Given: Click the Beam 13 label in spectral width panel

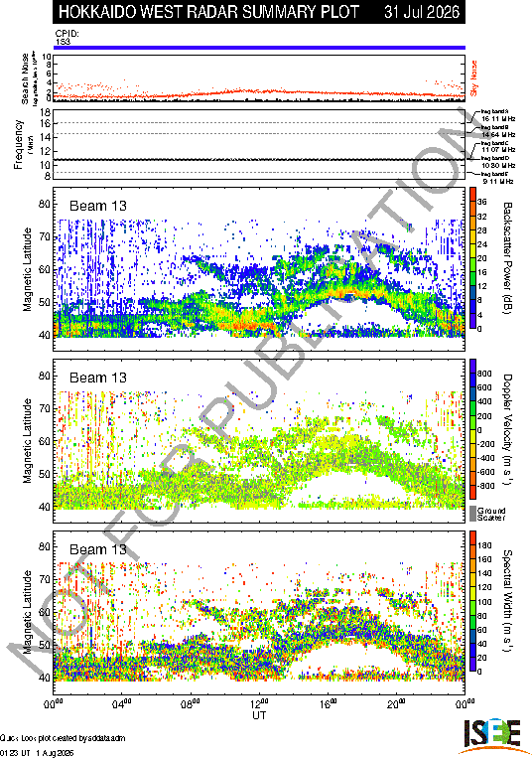Looking at the screenshot, I should pyautogui.click(x=98, y=549).
